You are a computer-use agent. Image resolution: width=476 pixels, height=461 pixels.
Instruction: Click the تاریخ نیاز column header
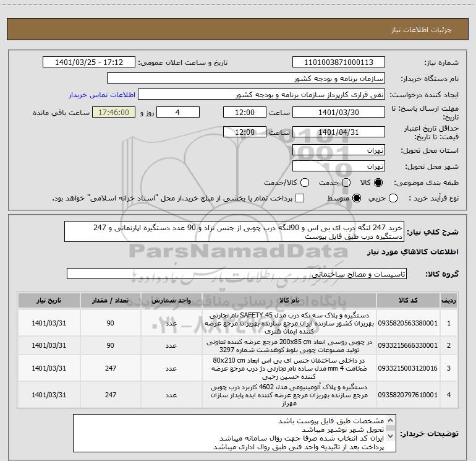click(x=49, y=301)
